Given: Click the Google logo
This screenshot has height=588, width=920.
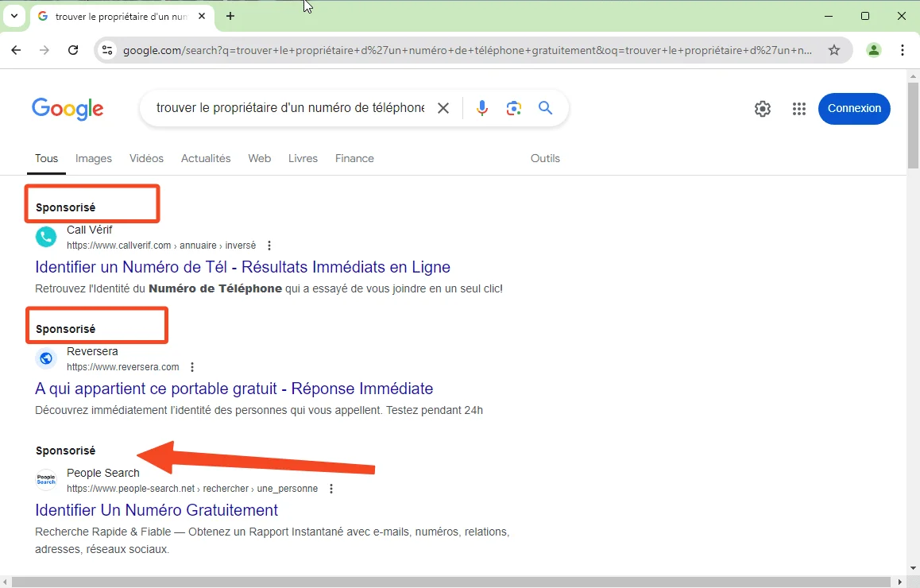Looking at the screenshot, I should pos(68,109).
